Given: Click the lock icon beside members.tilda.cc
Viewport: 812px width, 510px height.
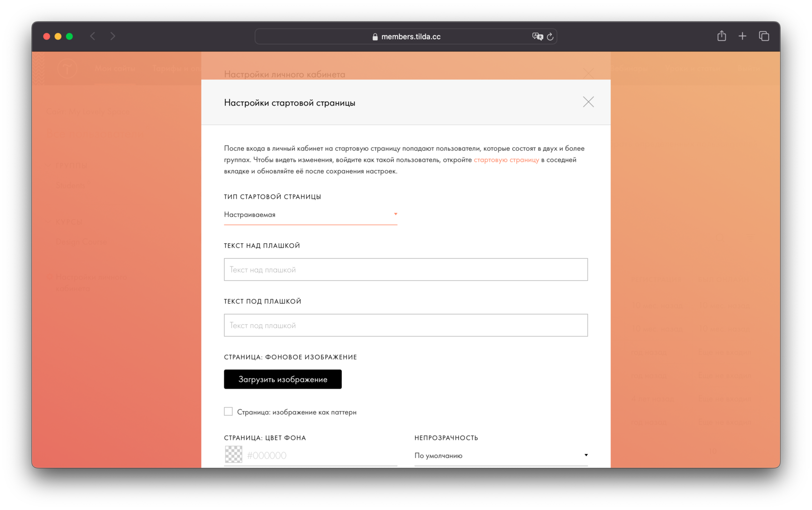Looking at the screenshot, I should (x=375, y=37).
